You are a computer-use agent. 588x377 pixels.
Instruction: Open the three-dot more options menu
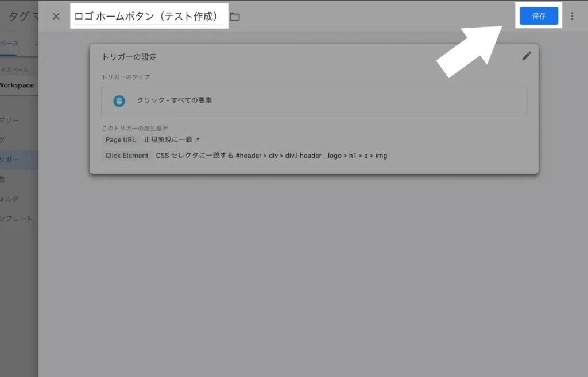tap(572, 16)
